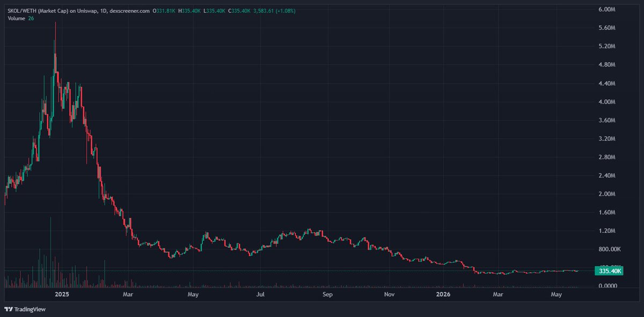Screen dimensions: 644x317
Task: Click the 1.60M price axis label
Action: [x=606, y=212]
